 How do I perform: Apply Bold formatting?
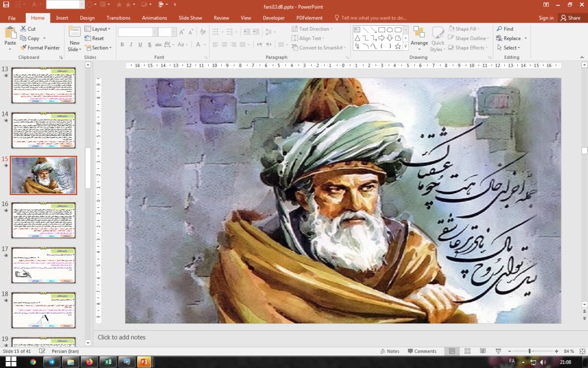click(x=122, y=45)
